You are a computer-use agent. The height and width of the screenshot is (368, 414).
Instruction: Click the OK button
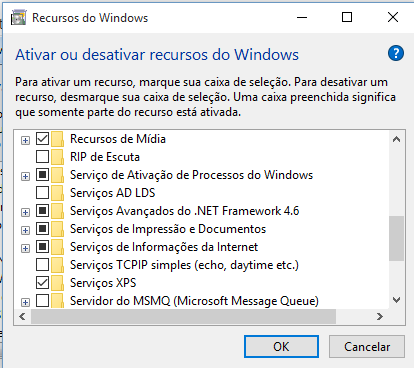pos(281,347)
